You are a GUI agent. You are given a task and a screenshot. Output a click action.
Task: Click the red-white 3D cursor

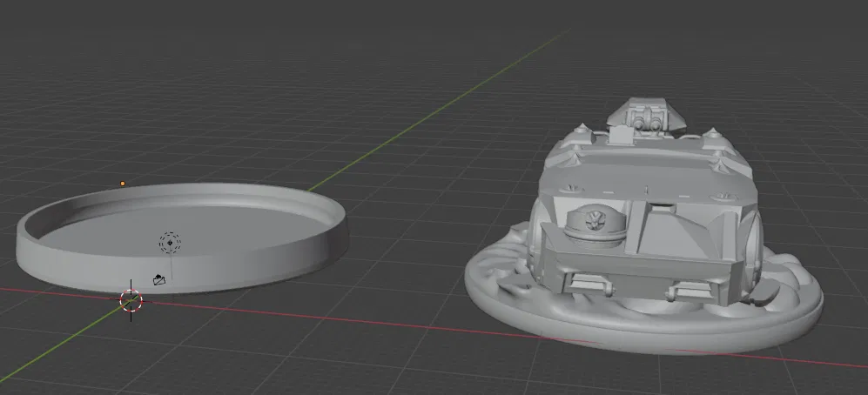pyautogui.click(x=131, y=300)
